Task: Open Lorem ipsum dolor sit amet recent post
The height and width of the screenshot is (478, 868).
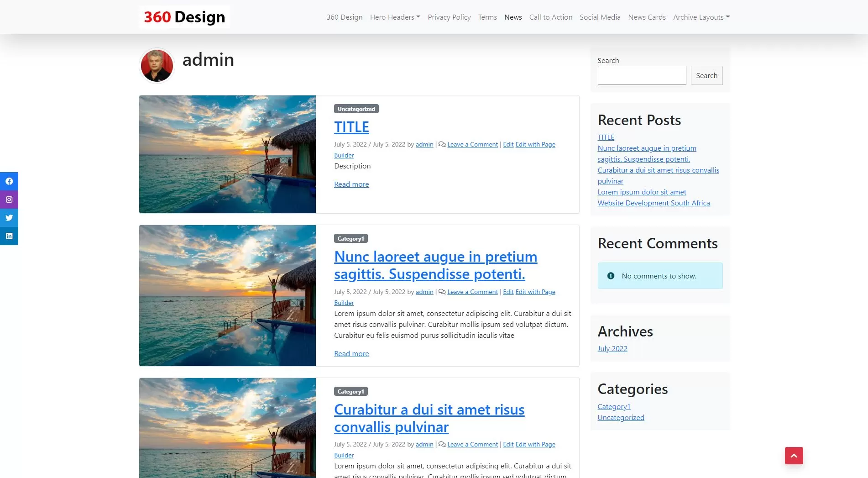Action: click(x=642, y=192)
